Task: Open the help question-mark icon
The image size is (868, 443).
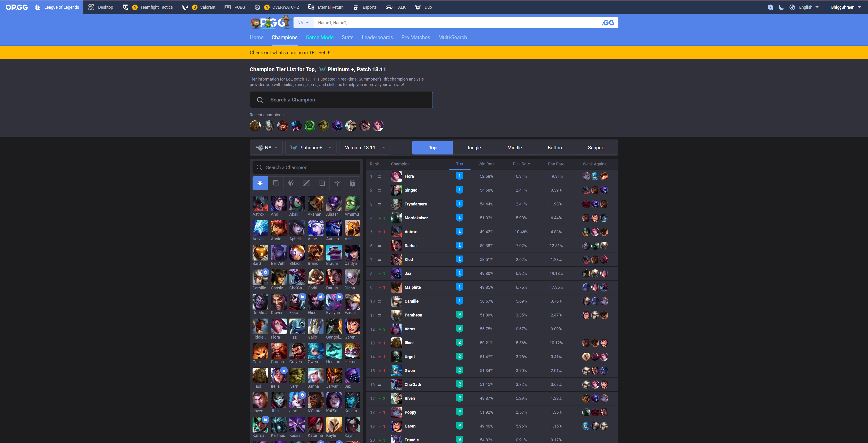Action: click(x=770, y=7)
